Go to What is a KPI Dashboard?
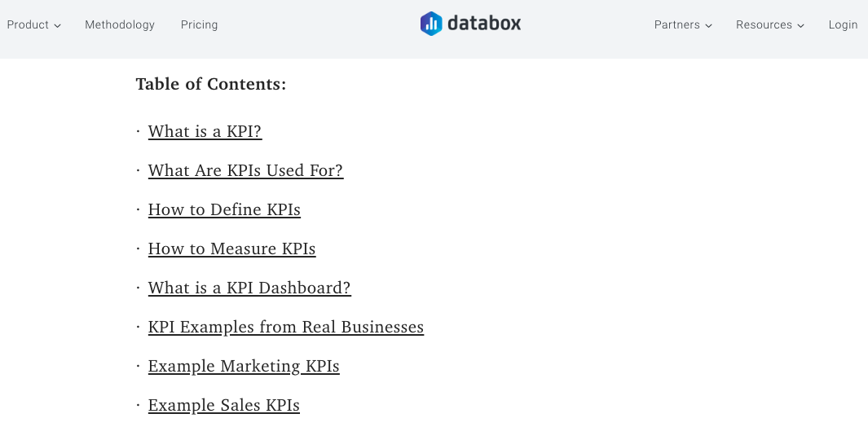 pyautogui.click(x=249, y=288)
